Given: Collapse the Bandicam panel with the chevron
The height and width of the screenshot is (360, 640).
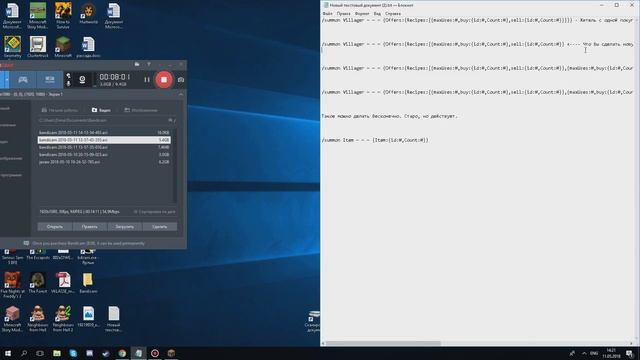Looking at the screenshot, I should (x=181, y=94).
